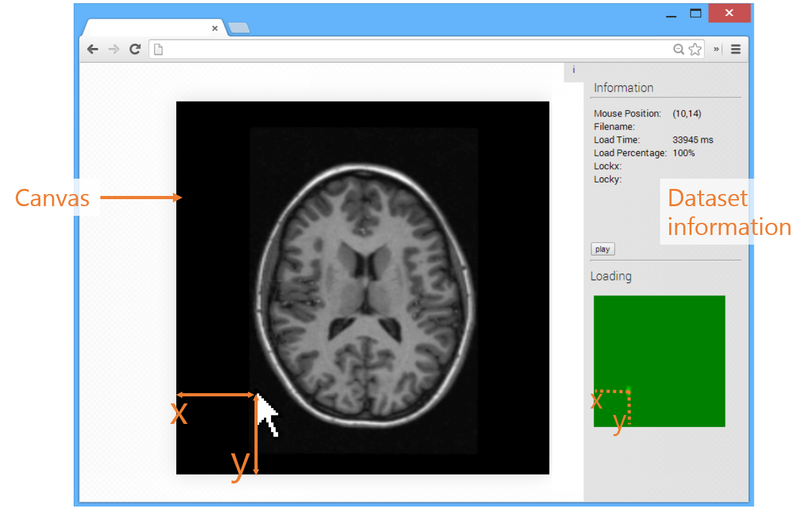Viewport: 812px width, 527px height.
Task: Bookmark this page with the star icon
Action: coord(695,49)
